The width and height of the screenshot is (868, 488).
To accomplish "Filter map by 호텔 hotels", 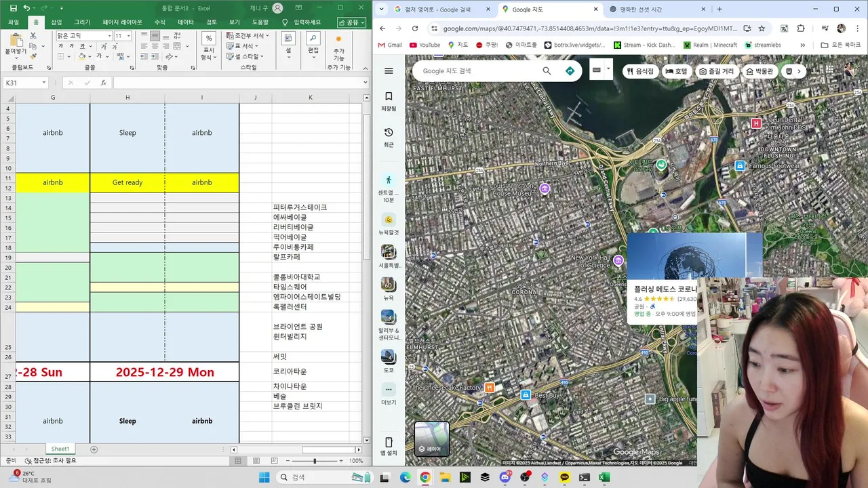I will [676, 71].
